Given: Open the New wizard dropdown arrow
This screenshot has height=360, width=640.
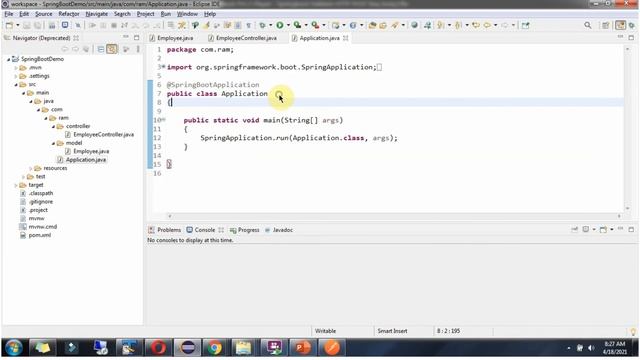Looking at the screenshot, I should click(18, 25).
